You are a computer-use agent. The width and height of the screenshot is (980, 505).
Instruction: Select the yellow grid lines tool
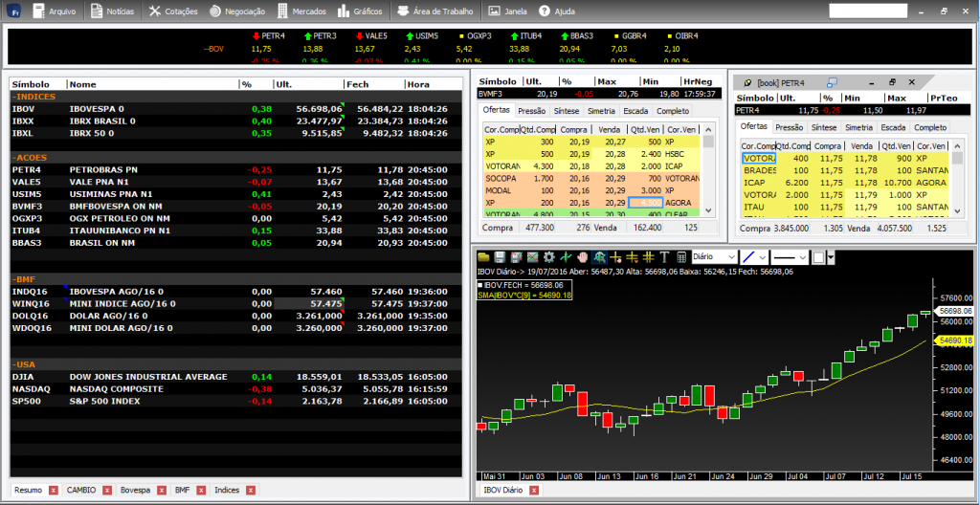(648, 257)
